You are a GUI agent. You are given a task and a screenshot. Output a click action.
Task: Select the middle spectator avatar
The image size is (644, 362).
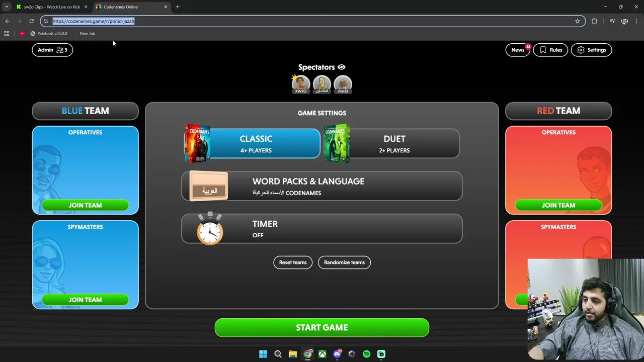322,84
